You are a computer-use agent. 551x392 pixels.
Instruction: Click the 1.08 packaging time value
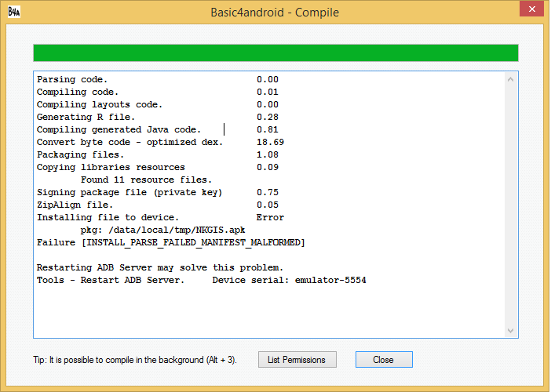tap(268, 154)
